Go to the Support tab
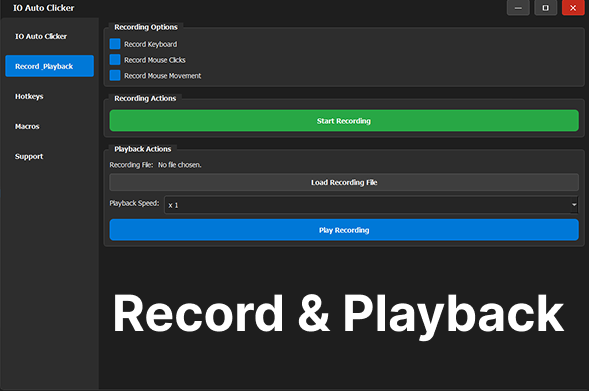This screenshot has width=589, height=391. [49, 157]
